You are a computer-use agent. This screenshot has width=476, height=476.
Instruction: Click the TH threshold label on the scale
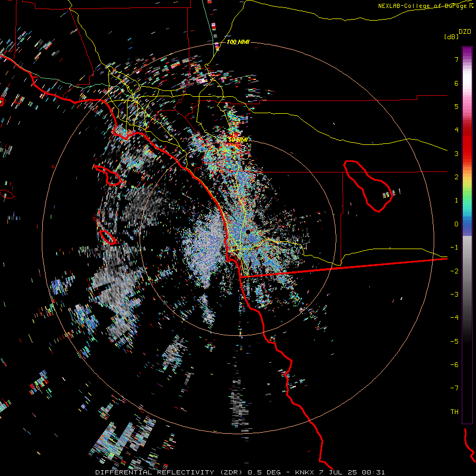454,412
